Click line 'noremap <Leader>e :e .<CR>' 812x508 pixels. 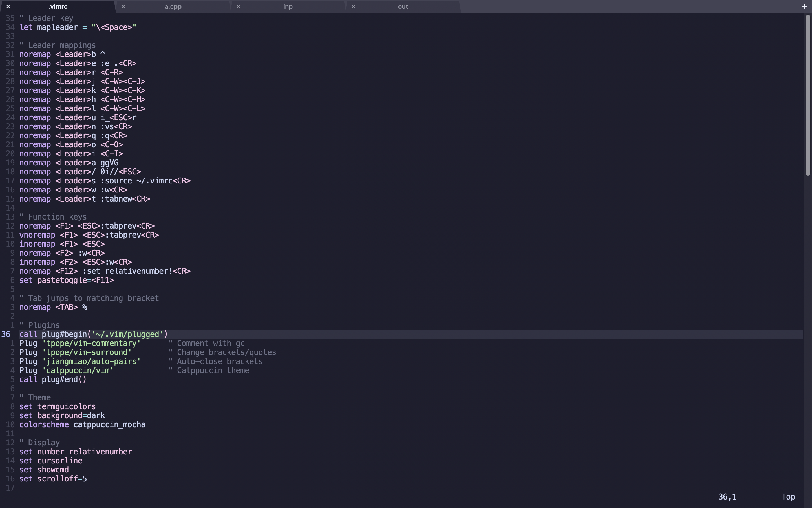78,63
